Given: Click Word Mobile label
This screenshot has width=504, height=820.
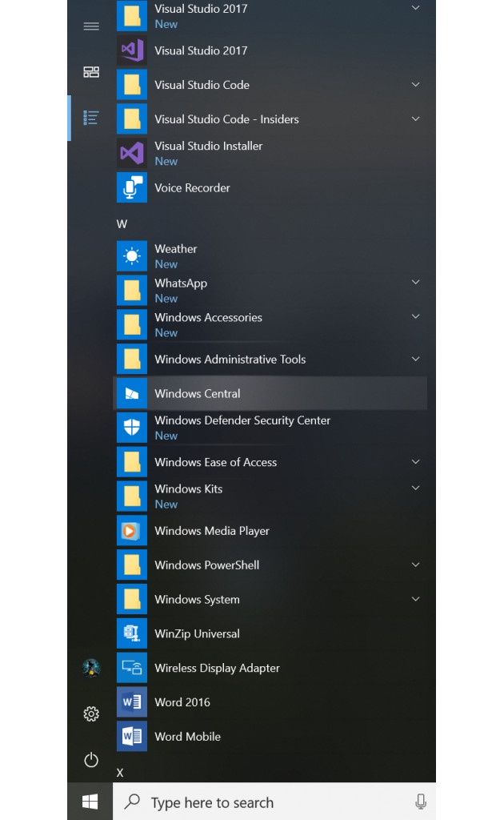Looking at the screenshot, I should point(187,737).
